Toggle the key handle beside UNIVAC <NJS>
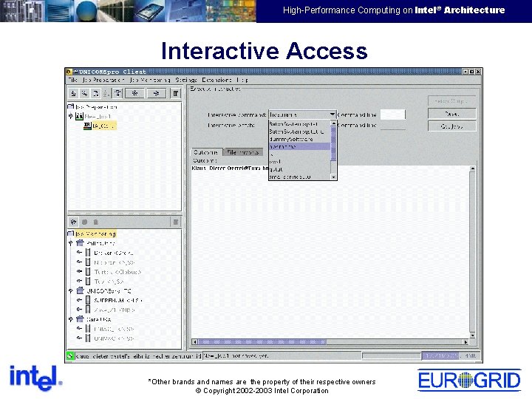Screen dimensions: 532x399 click(79, 338)
